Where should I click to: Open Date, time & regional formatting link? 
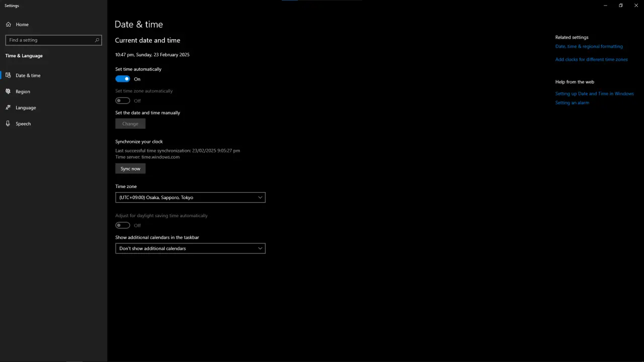(x=589, y=46)
